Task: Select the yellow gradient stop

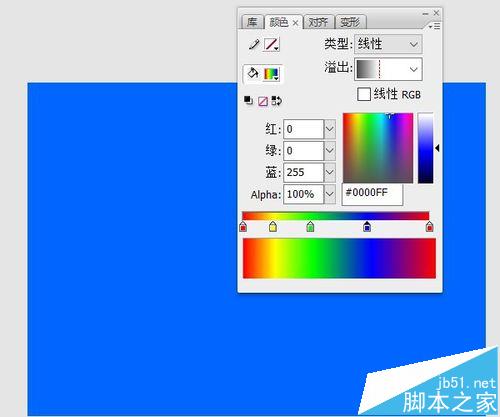Action: [x=273, y=227]
